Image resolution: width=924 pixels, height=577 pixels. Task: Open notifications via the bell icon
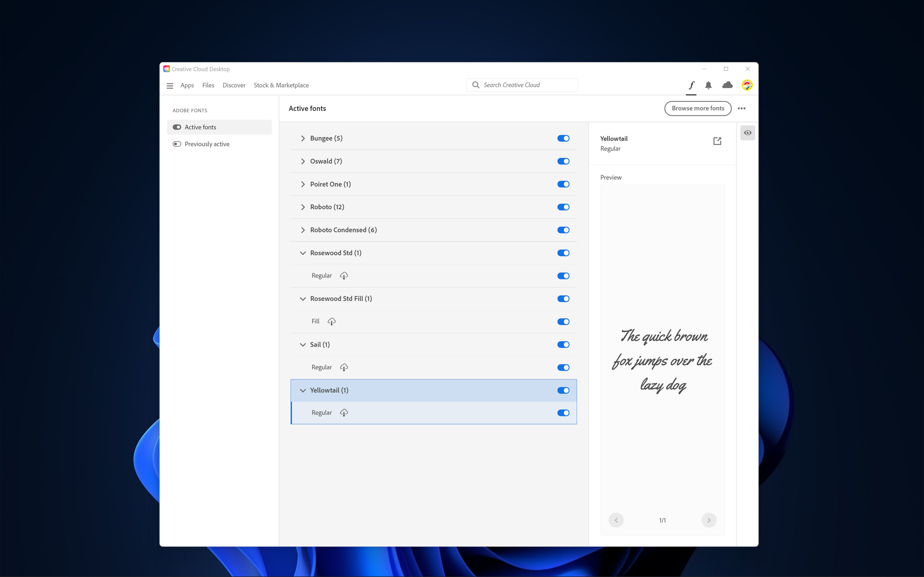pyautogui.click(x=709, y=86)
